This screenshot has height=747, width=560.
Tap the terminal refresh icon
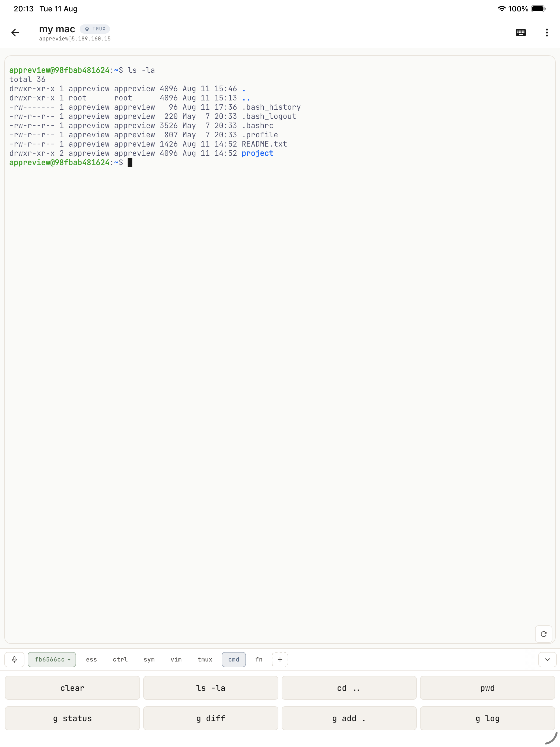point(543,634)
